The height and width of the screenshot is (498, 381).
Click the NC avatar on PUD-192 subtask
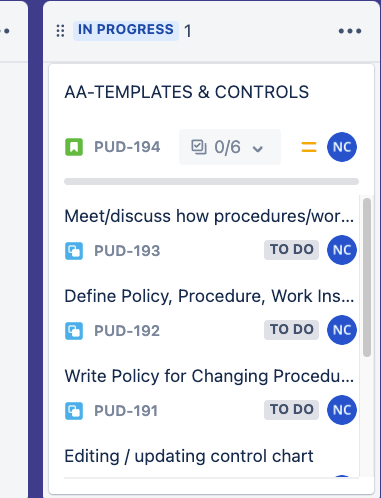tap(342, 330)
